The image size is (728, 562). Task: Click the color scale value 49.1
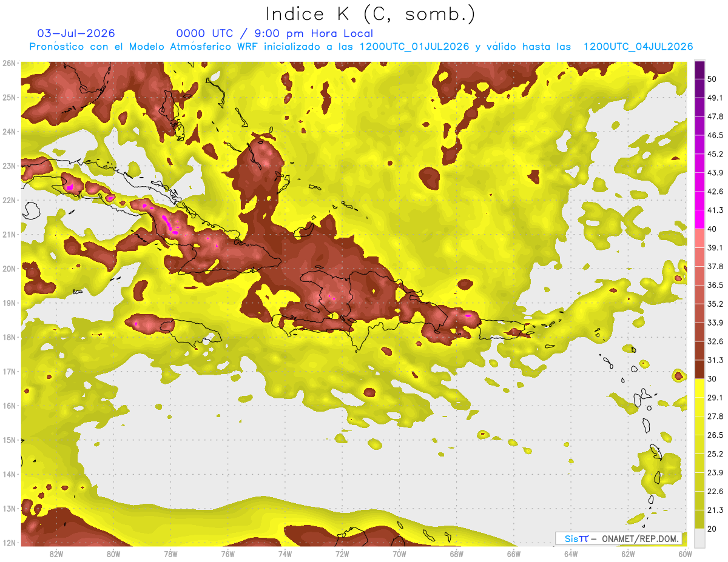715,98
